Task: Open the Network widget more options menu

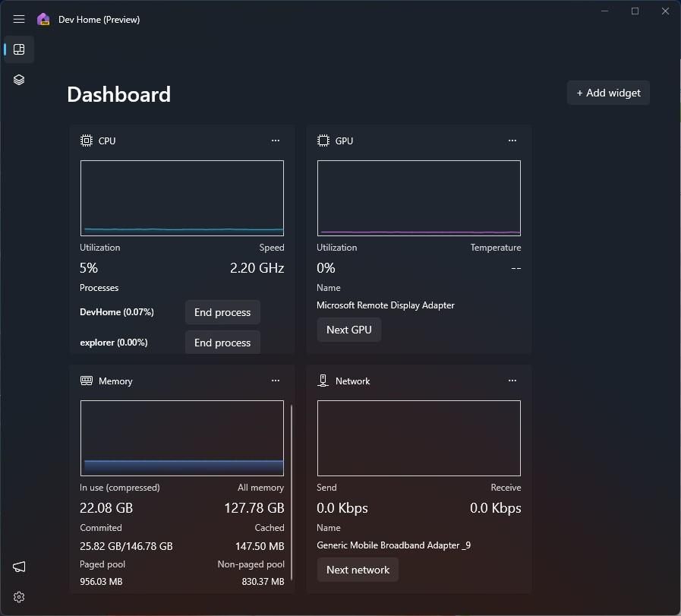Action: coord(512,381)
